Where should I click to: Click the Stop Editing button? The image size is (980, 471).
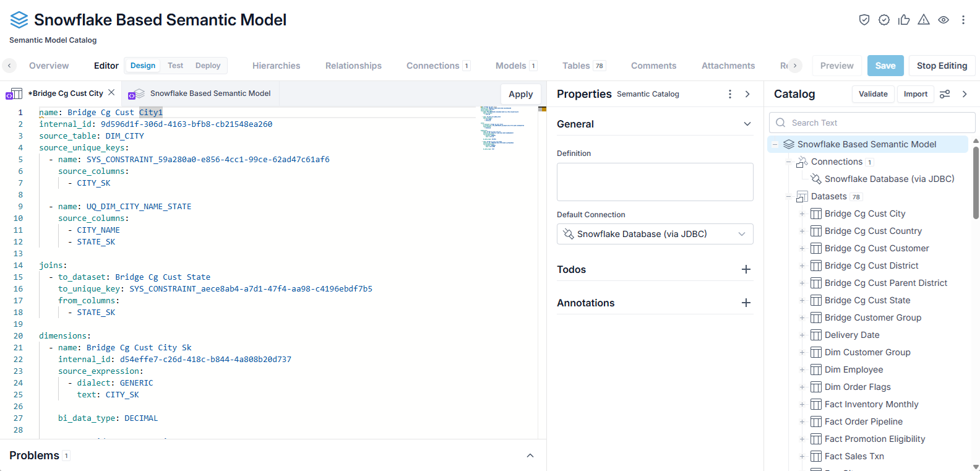[x=942, y=66]
